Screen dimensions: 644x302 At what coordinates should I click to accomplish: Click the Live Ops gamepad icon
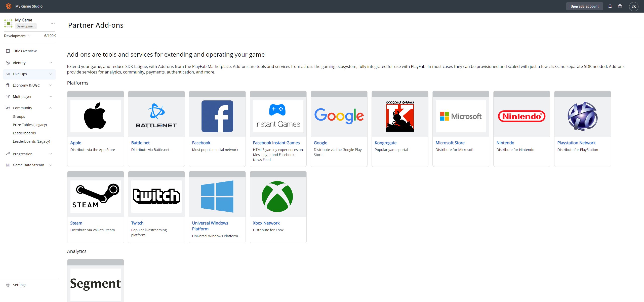[8, 74]
